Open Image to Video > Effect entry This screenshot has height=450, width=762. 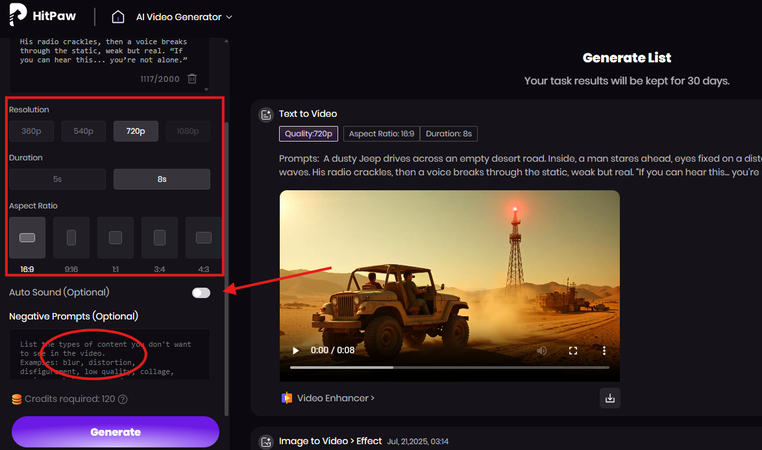click(330, 441)
